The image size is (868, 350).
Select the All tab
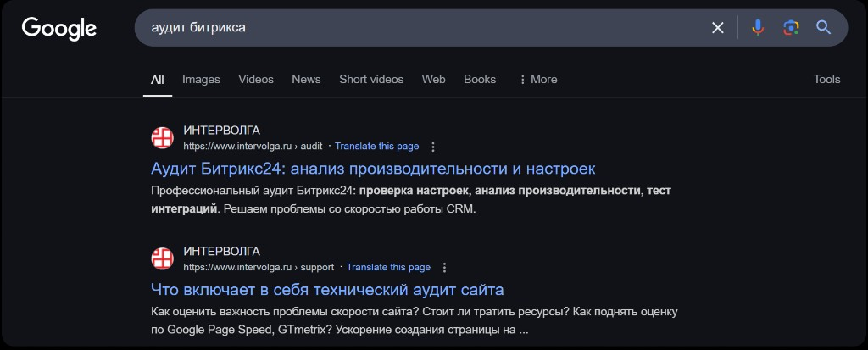coord(157,79)
